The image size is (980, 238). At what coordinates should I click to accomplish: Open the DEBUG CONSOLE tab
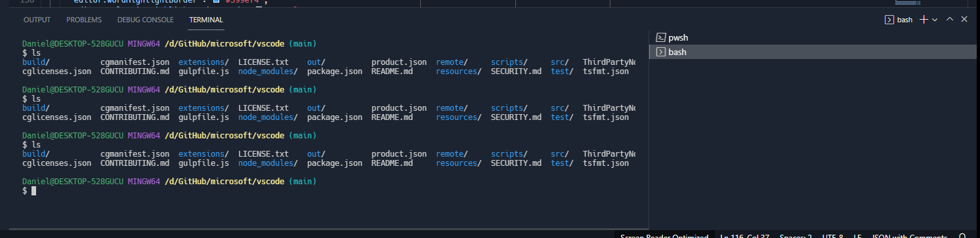[145, 20]
